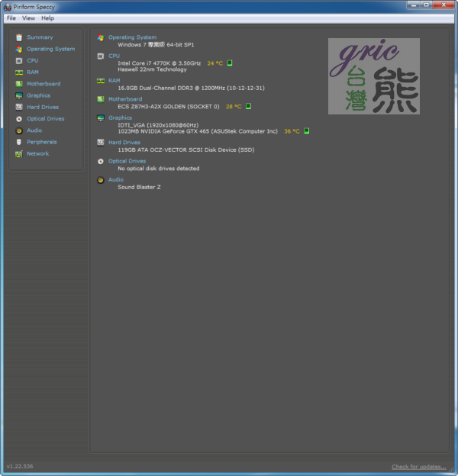Open Optical Drives from the sidebar

pyautogui.click(x=46, y=119)
